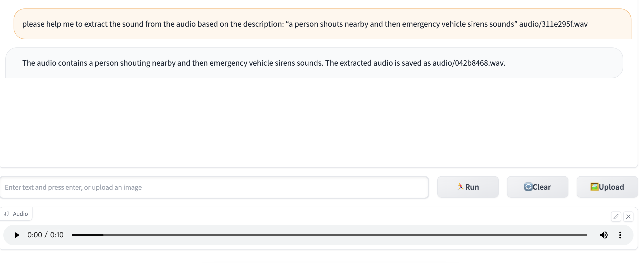644x263 pixels.
Task: Mute the audio player volume
Action: (604, 235)
